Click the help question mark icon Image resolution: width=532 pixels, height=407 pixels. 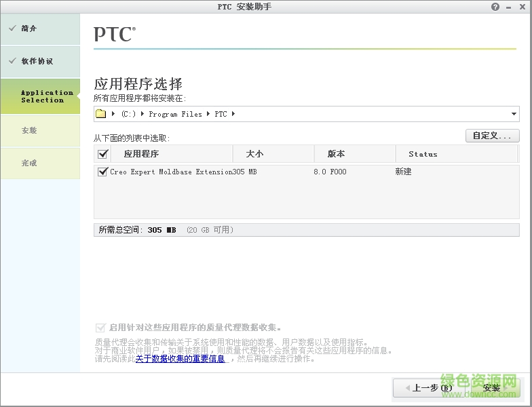coord(495,7)
